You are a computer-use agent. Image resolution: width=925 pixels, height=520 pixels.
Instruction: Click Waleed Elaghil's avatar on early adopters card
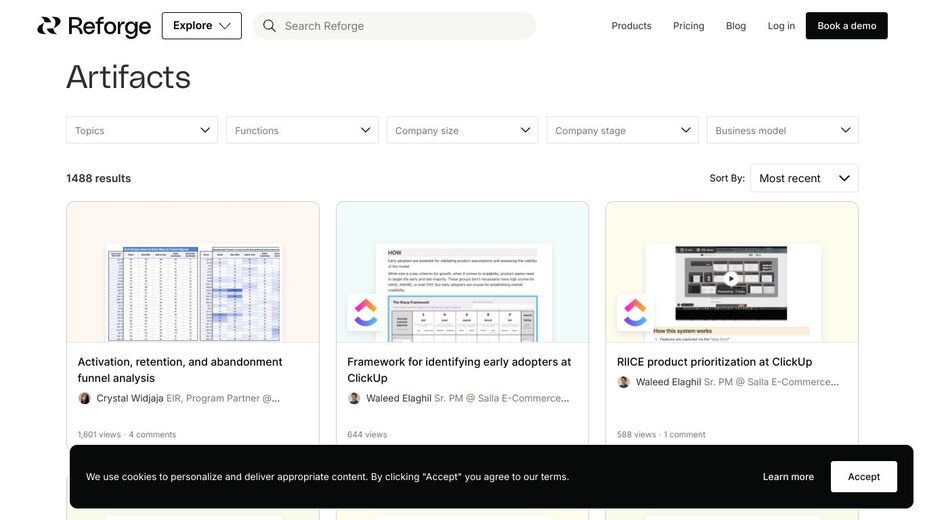tap(354, 398)
